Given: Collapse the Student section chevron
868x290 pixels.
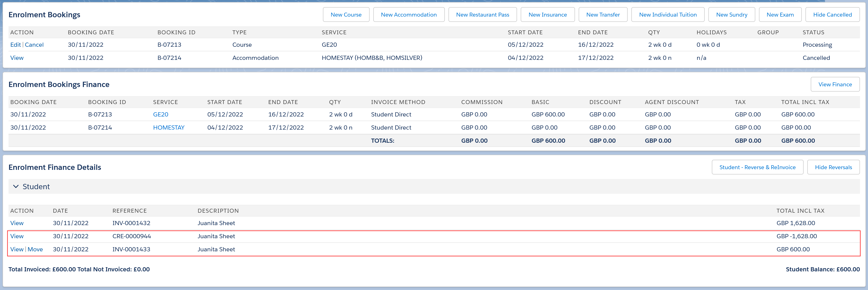Looking at the screenshot, I should (15, 186).
